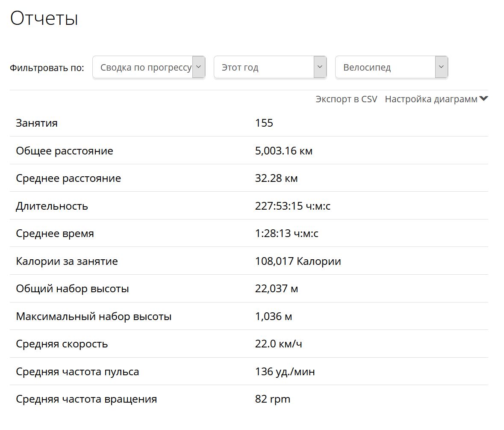This screenshot has height=430, width=504.
Task: Select the 'Средняя частота вращения' row label
Action: tap(86, 399)
